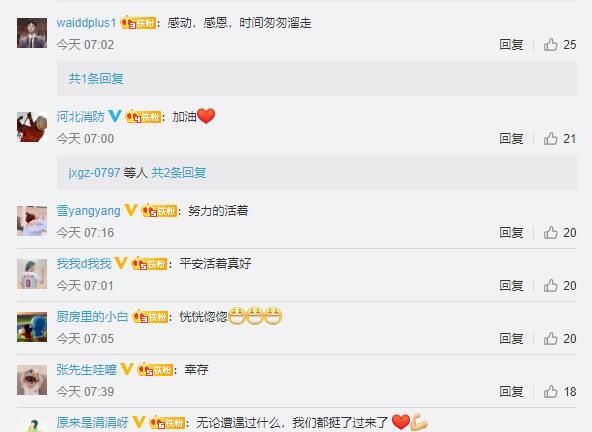
Task: Click waiddplus1's avatar thumbnail
Action: 32,33
